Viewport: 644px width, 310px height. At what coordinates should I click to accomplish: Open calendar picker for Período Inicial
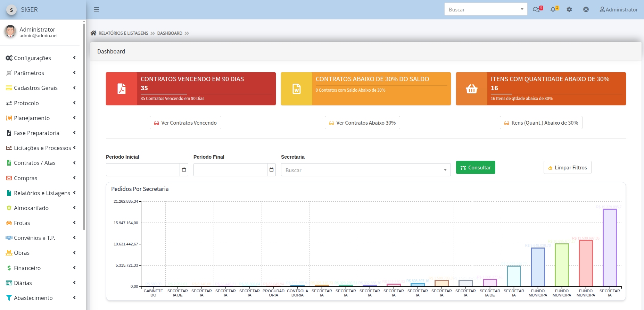coord(184,170)
